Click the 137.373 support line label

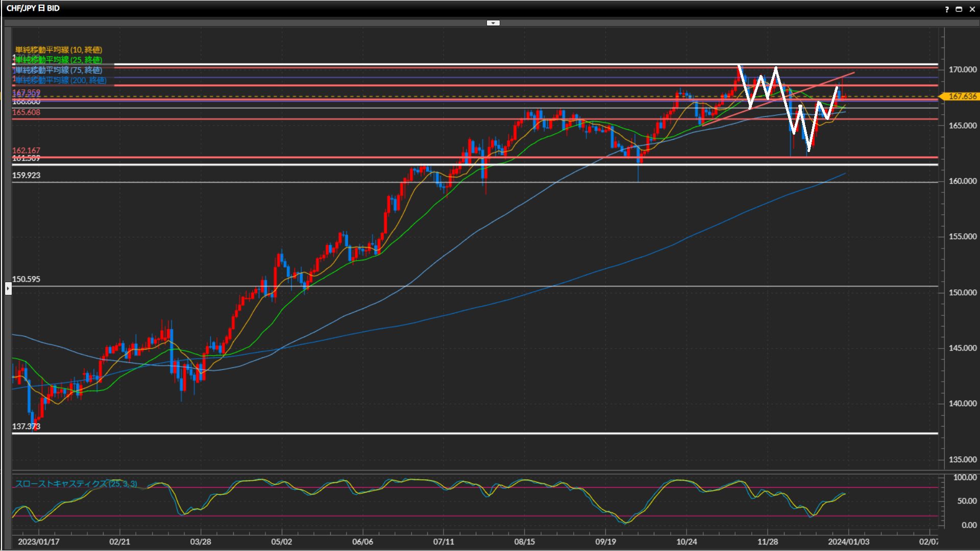click(x=26, y=426)
